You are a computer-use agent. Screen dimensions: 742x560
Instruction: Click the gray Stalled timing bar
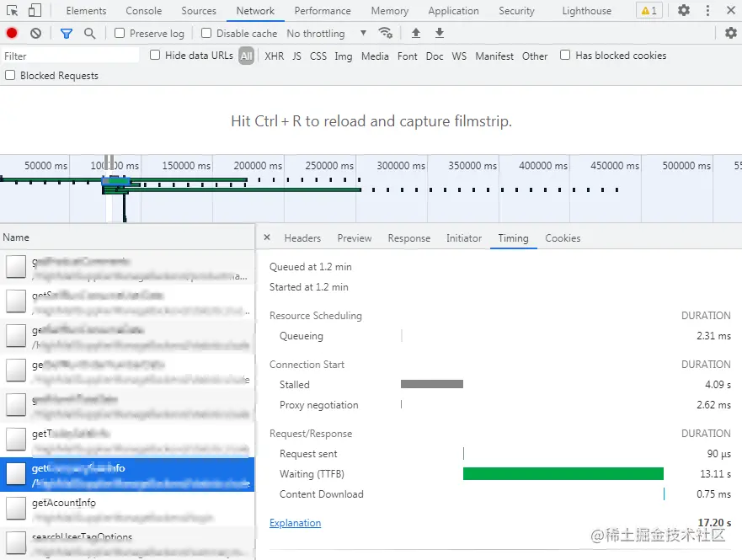[432, 384]
